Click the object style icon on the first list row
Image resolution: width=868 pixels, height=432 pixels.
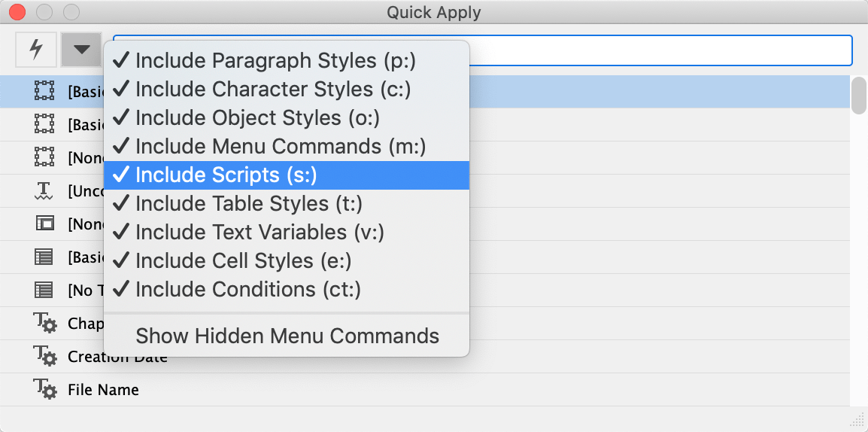44,92
